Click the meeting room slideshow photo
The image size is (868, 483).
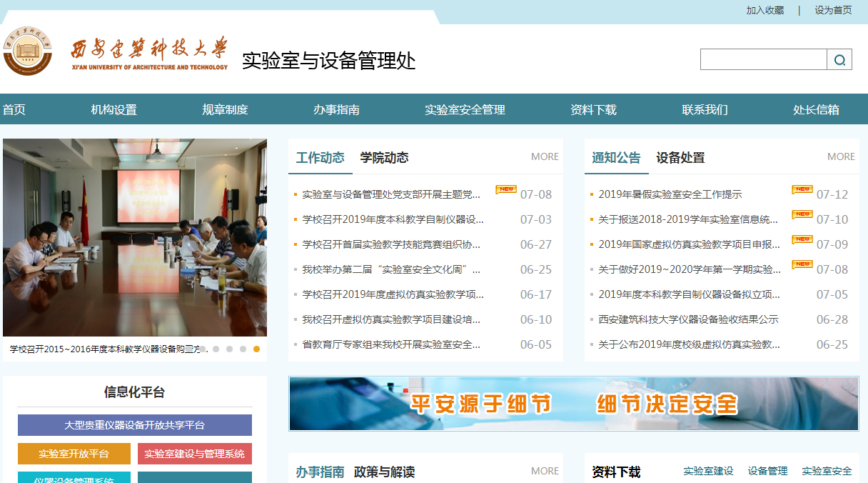(135, 237)
